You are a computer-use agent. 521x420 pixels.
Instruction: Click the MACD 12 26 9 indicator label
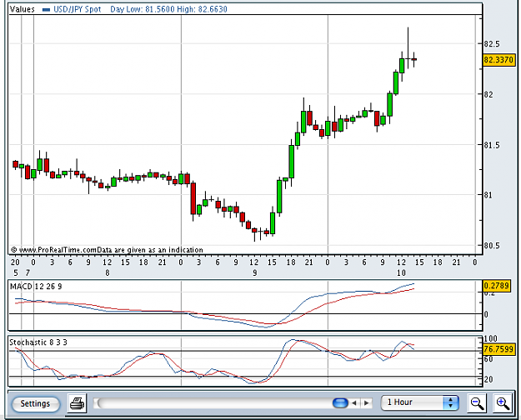tap(36, 287)
